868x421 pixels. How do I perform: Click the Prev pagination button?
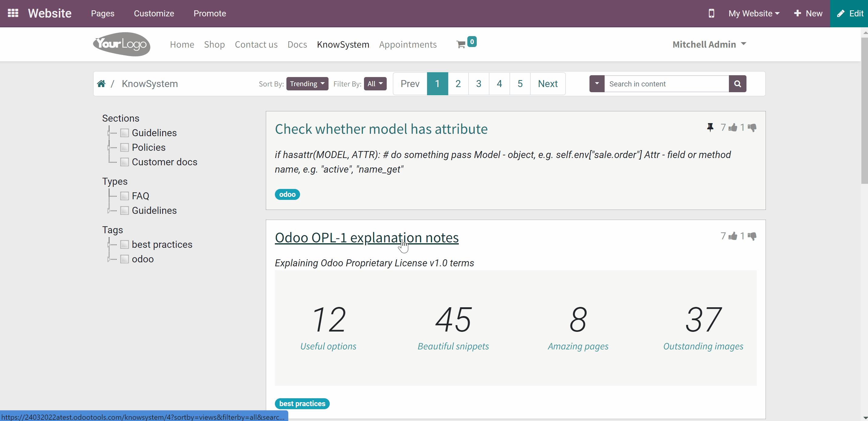coord(410,84)
